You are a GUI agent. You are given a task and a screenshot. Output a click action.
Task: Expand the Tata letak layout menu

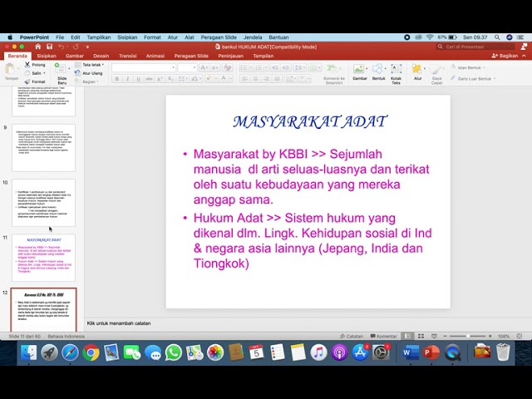coord(90,65)
